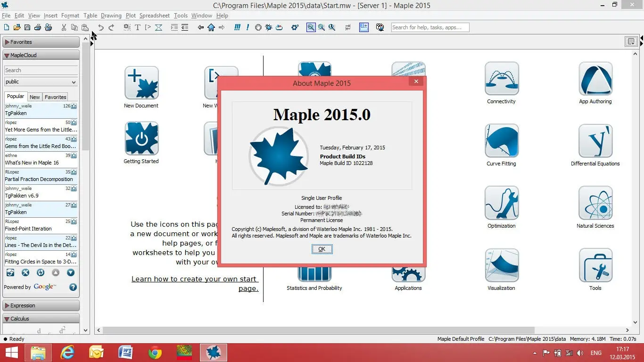Open Google Chrome from the taskbar
Image resolution: width=644 pixels, height=362 pixels.
155,353
